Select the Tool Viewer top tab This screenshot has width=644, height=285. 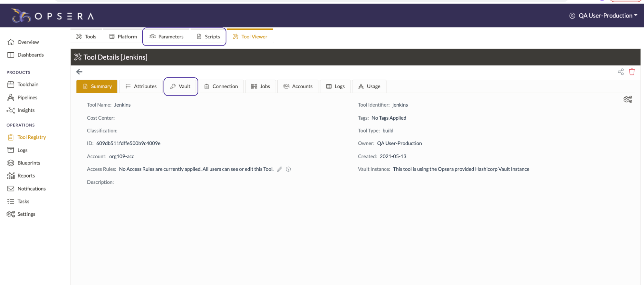point(250,37)
